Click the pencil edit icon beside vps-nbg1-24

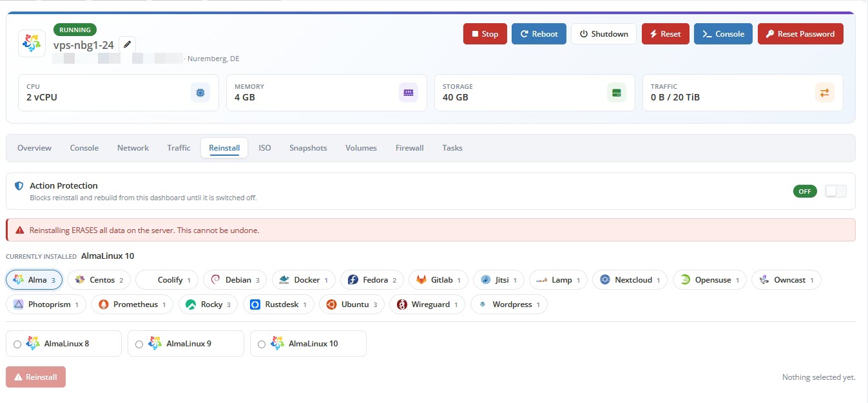tap(128, 44)
